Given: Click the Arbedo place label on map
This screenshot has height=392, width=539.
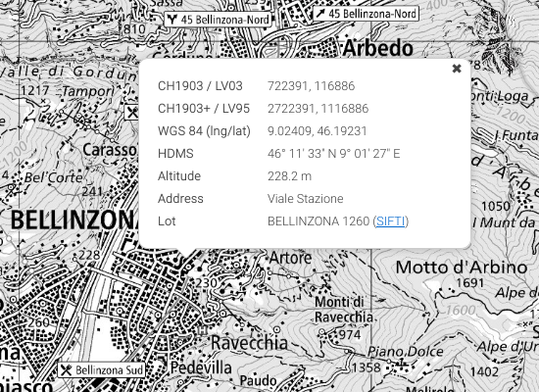Looking at the screenshot, I should (x=377, y=48).
